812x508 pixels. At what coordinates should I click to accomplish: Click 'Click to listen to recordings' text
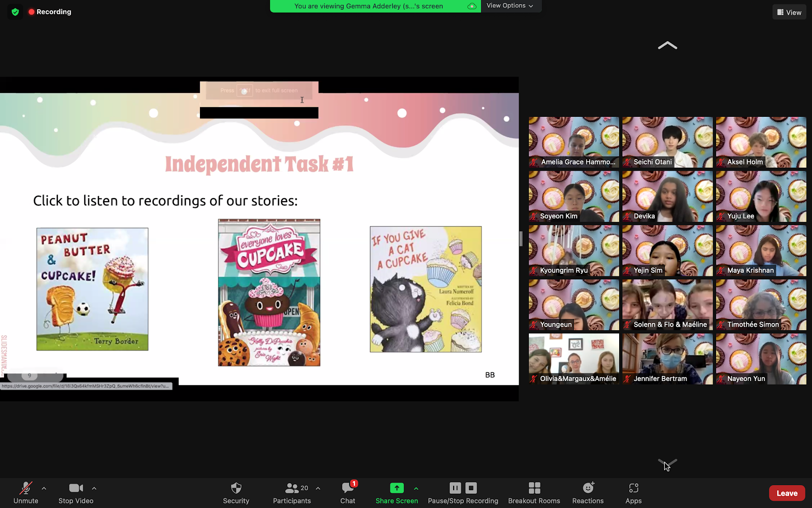165,201
